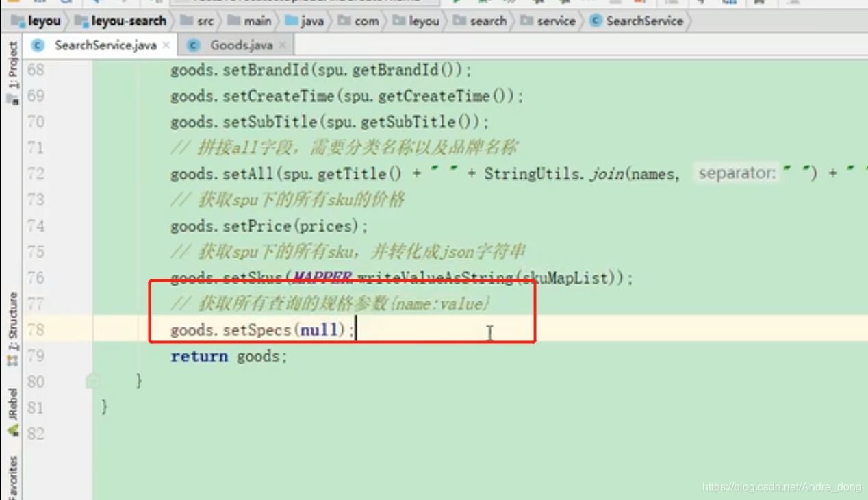This screenshot has height=500, width=868.
Task: Click the comment on line 75 mentioning json
Action: pos(348,252)
